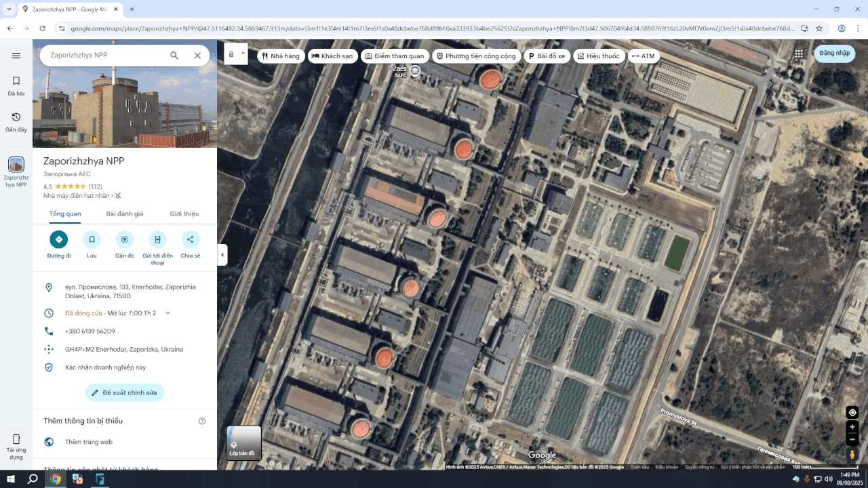Image resolution: width=868 pixels, height=488 pixels.
Task: Zoom in with the map plus button
Action: 852,427
